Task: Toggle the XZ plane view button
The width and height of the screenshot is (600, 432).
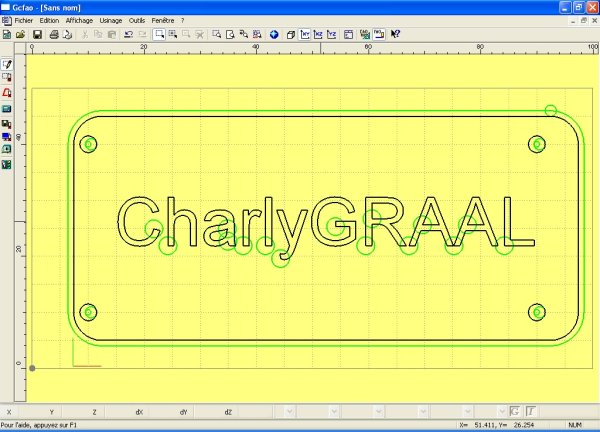Action: (x=318, y=34)
